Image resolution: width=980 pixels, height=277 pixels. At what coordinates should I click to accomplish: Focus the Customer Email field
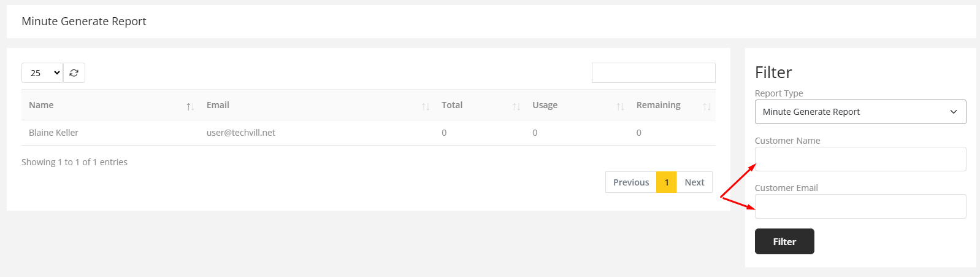[860, 206]
